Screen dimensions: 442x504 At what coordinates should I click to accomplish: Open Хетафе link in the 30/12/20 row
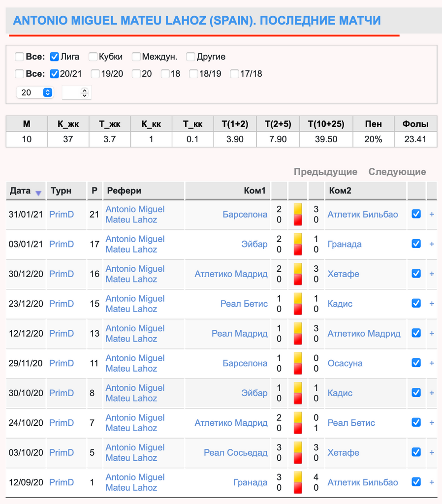click(344, 274)
